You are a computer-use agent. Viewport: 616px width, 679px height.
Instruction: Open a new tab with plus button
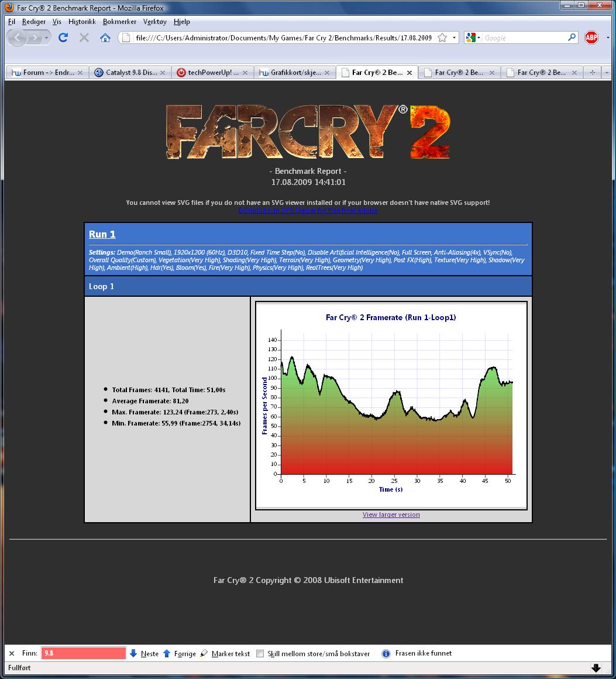593,73
